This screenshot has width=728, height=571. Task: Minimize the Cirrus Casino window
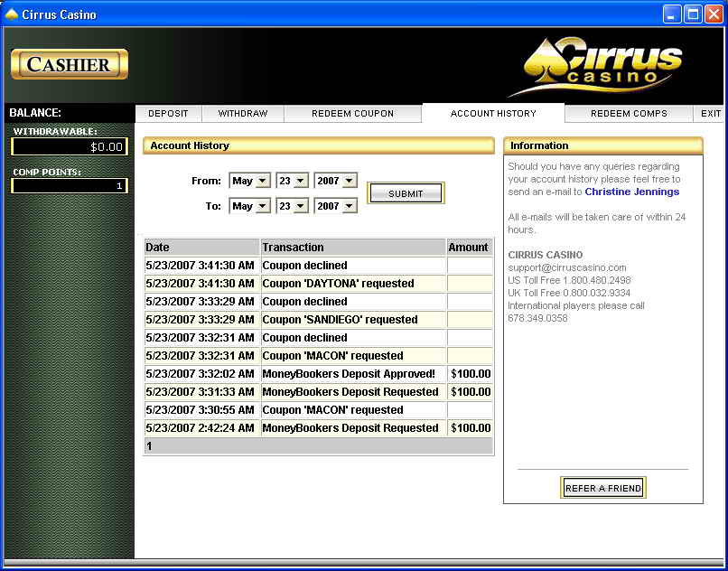click(671, 14)
